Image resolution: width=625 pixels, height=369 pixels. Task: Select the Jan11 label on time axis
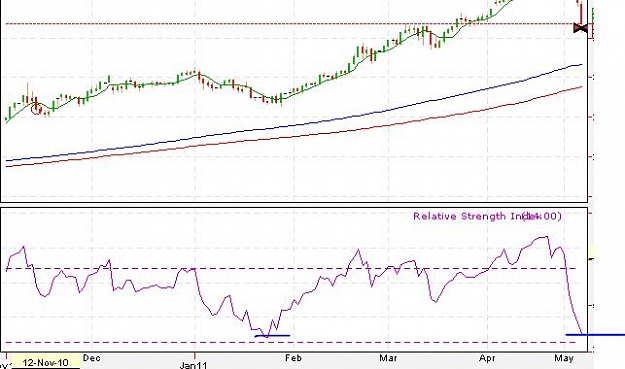pyautogui.click(x=193, y=365)
